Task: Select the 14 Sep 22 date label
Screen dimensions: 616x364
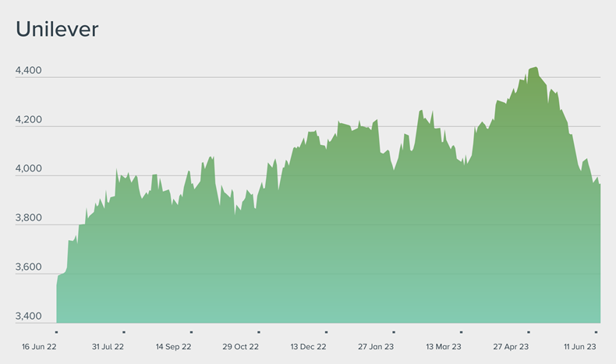Action: 173,347
